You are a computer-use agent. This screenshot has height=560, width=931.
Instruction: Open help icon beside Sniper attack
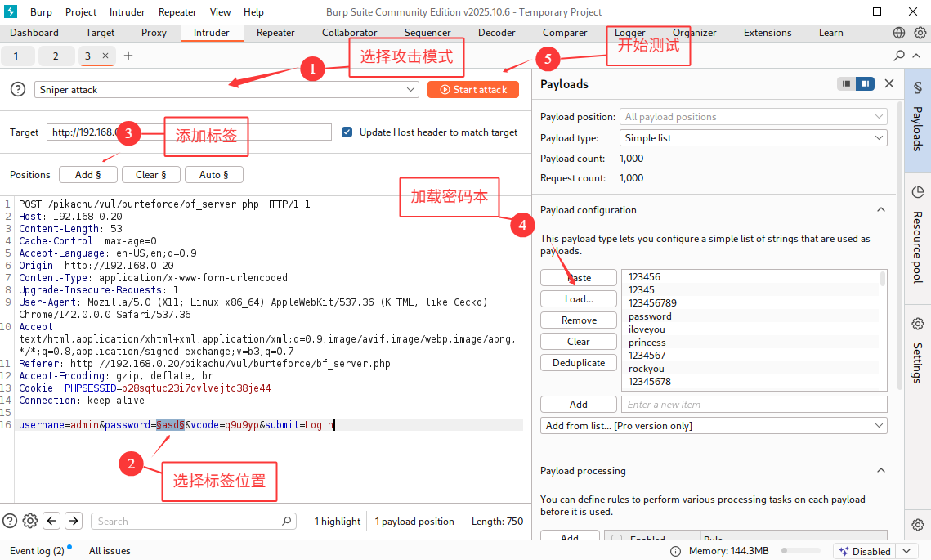(x=18, y=90)
